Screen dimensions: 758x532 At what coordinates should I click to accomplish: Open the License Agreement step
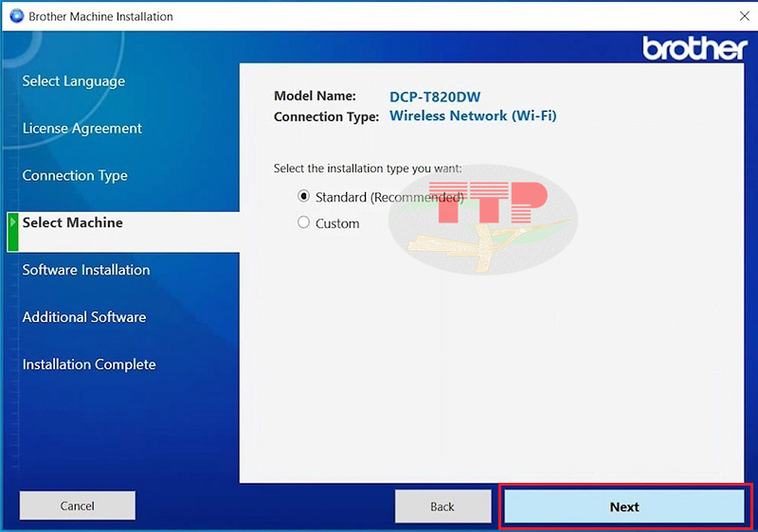[x=82, y=129]
